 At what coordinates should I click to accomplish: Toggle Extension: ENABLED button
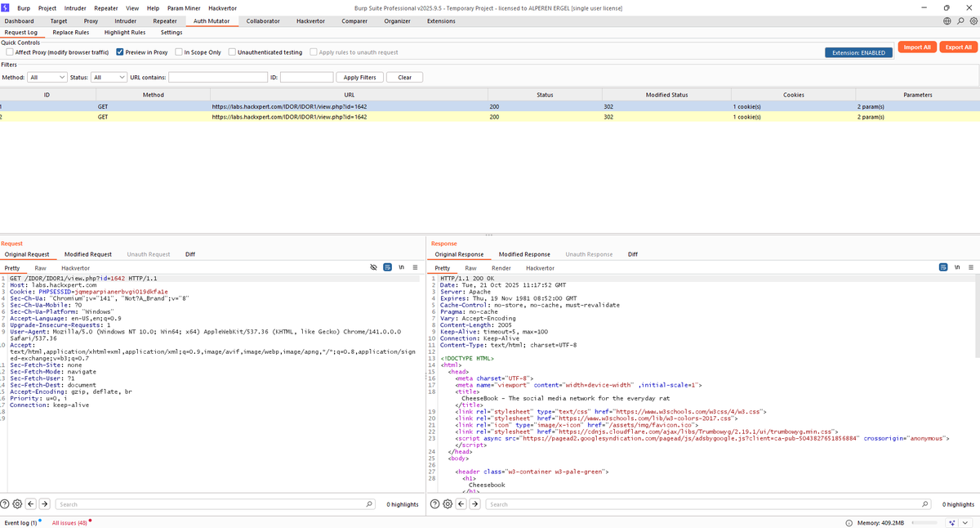pyautogui.click(x=858, y=52)
